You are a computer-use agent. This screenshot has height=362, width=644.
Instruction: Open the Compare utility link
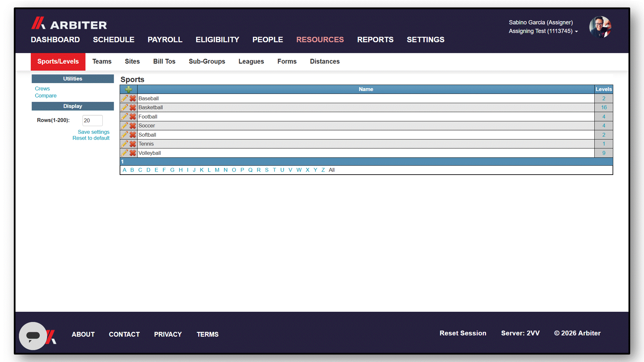46,96
